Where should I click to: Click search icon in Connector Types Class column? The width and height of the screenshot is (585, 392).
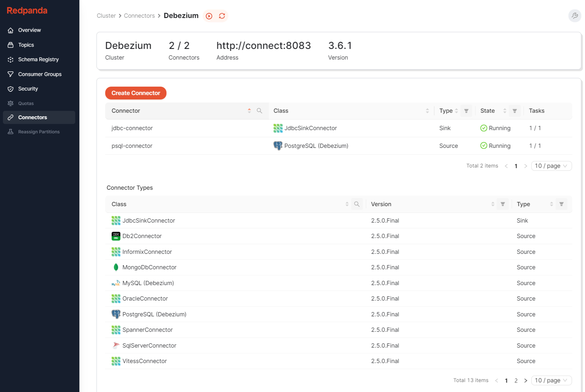point(357,204)
